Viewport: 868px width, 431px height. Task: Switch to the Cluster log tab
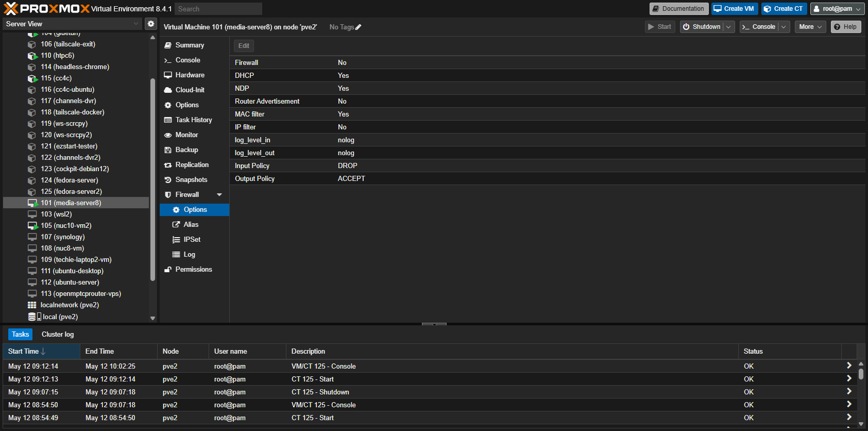pos(58,335)
